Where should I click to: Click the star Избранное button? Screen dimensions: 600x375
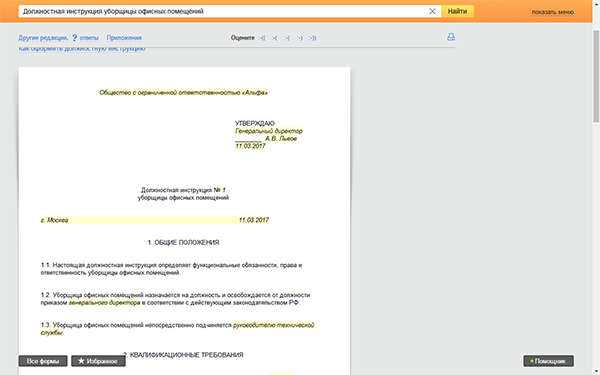click(x=98, y=361)
